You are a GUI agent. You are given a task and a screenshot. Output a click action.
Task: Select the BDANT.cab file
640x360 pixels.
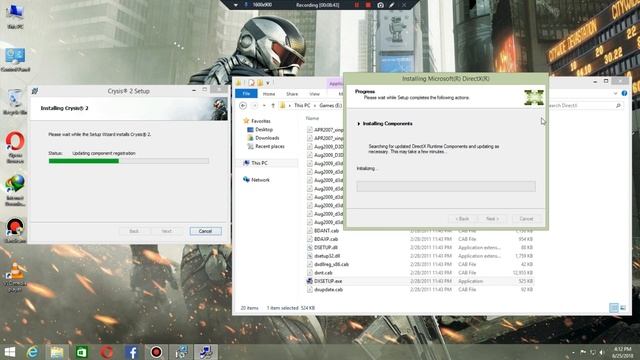(x=327, y=231)
